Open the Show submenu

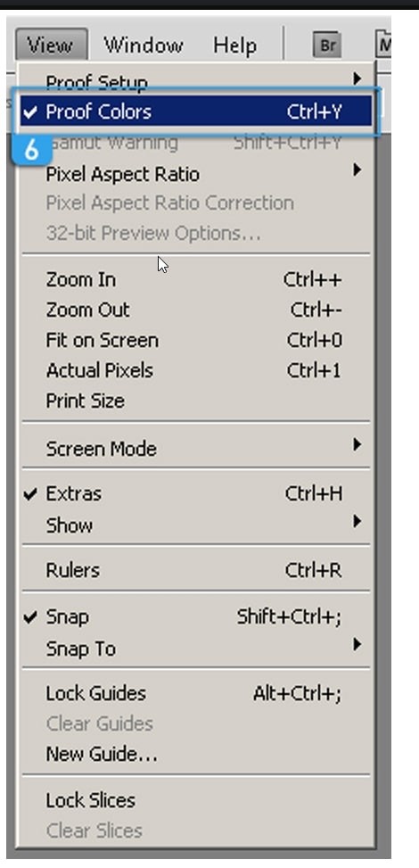(196, 525)
